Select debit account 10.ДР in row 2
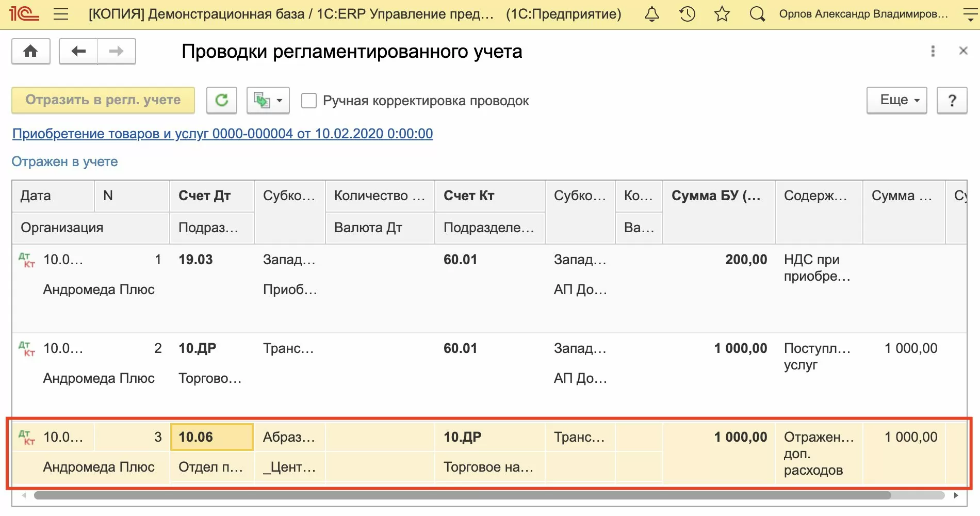 [x=212, y=348]
